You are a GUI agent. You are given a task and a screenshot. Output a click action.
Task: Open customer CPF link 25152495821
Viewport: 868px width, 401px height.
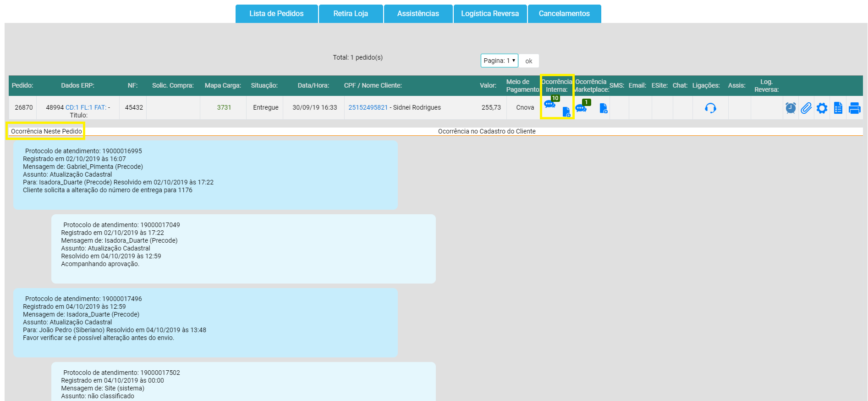[368, 107]
